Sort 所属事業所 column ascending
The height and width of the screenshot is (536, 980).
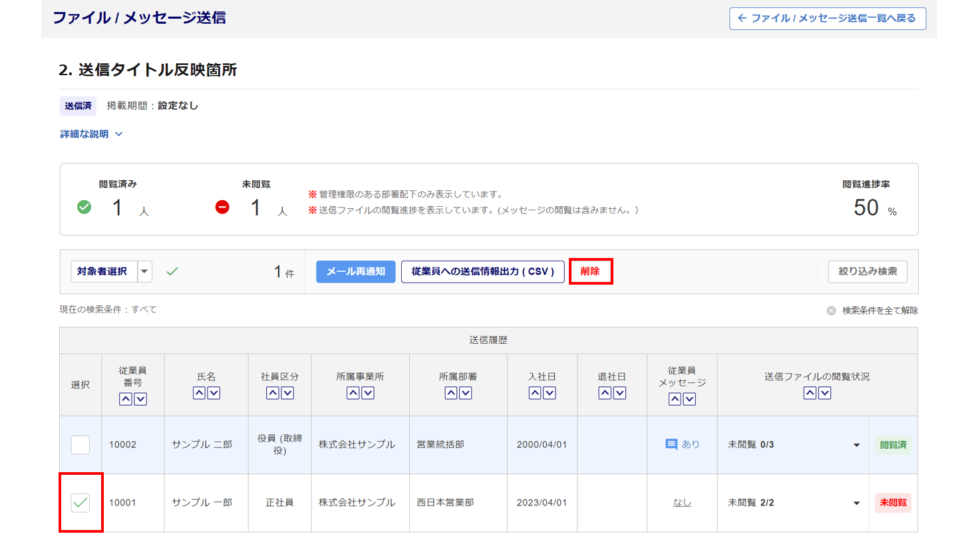353,393
